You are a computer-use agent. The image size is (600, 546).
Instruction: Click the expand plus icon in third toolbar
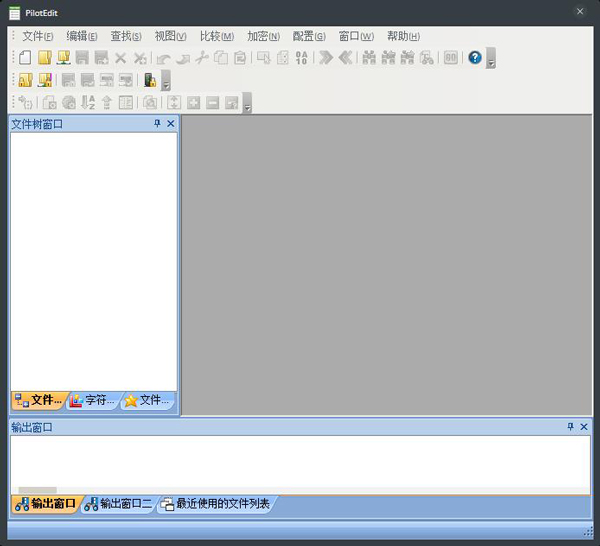pyautogui.click(x=193, y=103)
